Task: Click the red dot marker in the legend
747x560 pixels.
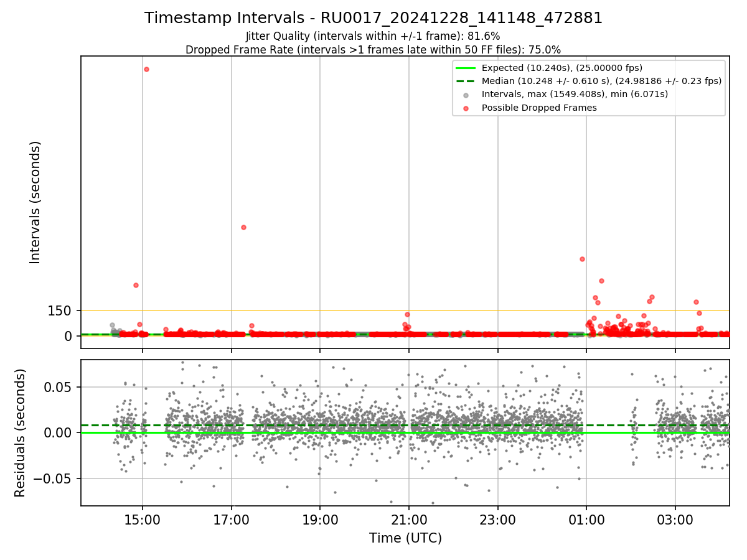Action: tap(466, 108)
